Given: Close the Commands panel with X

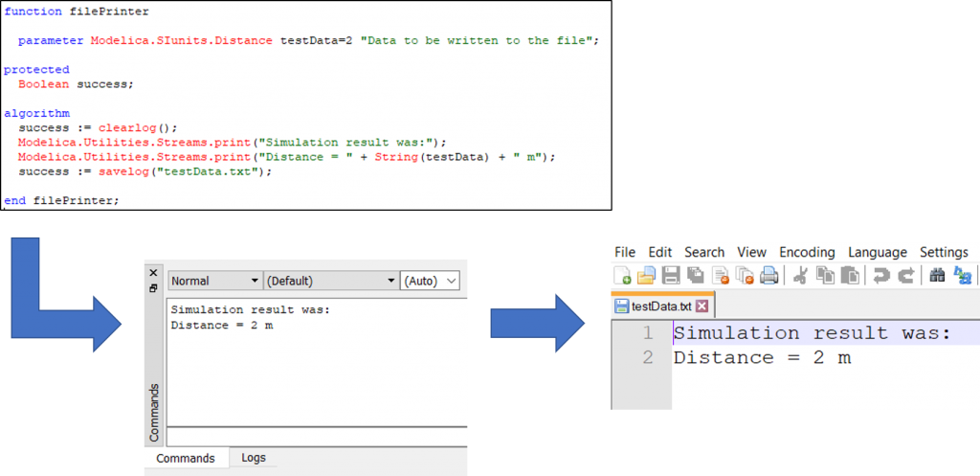Looking at the screenshot, I should click(x=154, y=273).
